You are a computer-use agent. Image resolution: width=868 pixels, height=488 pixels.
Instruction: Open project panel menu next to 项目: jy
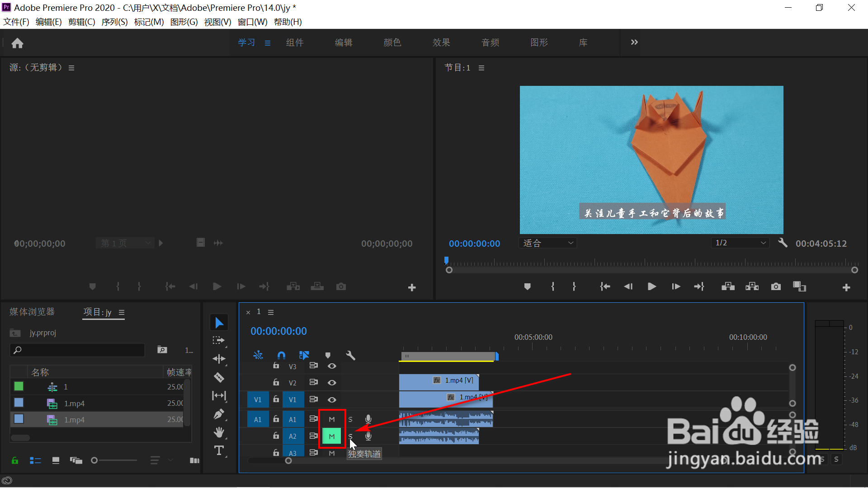click(x=122, y=312)
